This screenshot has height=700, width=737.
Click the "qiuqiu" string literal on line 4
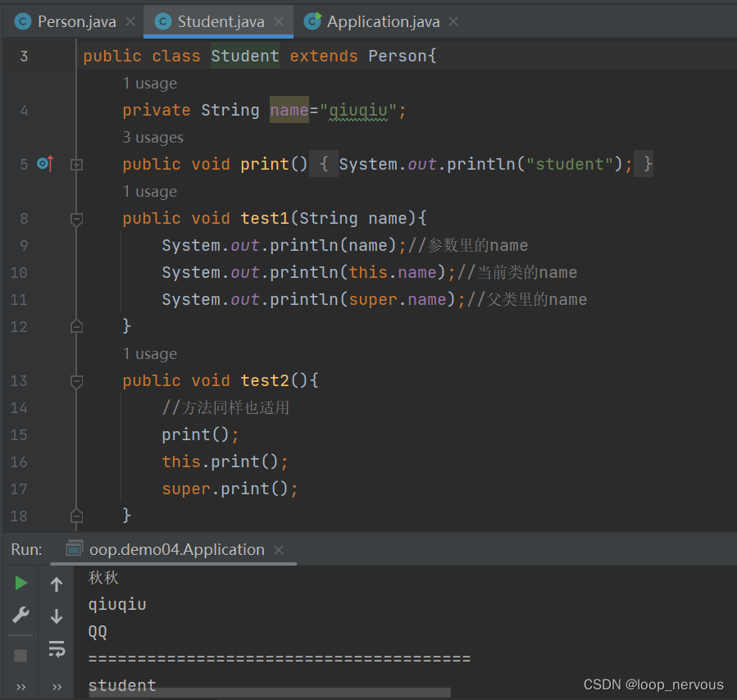[358, 110]
